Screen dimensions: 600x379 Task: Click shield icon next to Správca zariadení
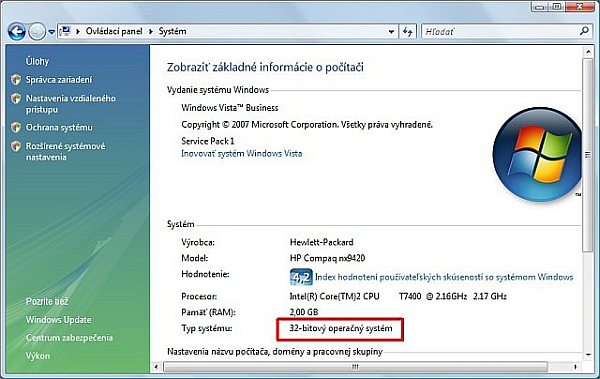(x=16, y=80)
